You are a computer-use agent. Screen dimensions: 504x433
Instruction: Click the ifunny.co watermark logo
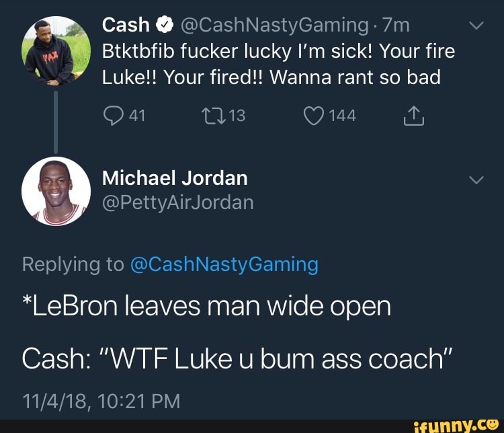[456, 426]
